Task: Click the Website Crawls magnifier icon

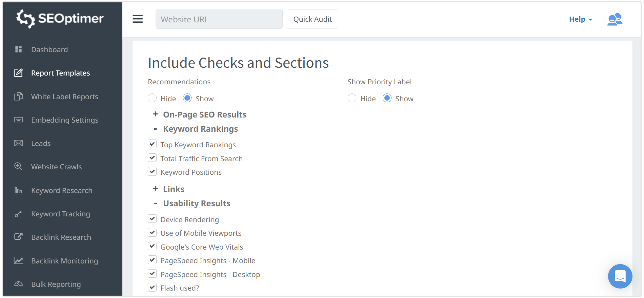Action: [19, 167]
